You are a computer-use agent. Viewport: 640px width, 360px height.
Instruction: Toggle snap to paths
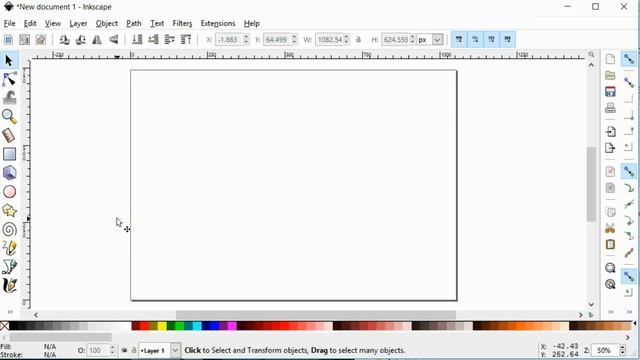coord(629,188)
